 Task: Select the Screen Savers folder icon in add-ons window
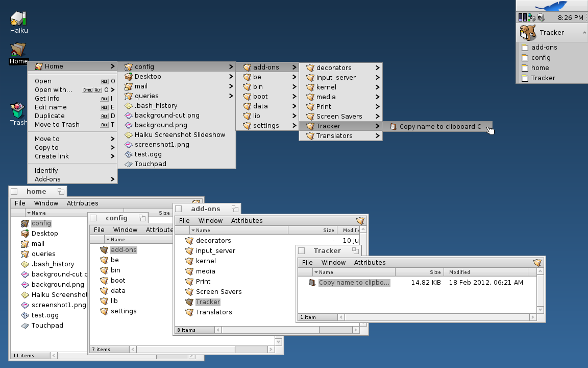[189, 292]
